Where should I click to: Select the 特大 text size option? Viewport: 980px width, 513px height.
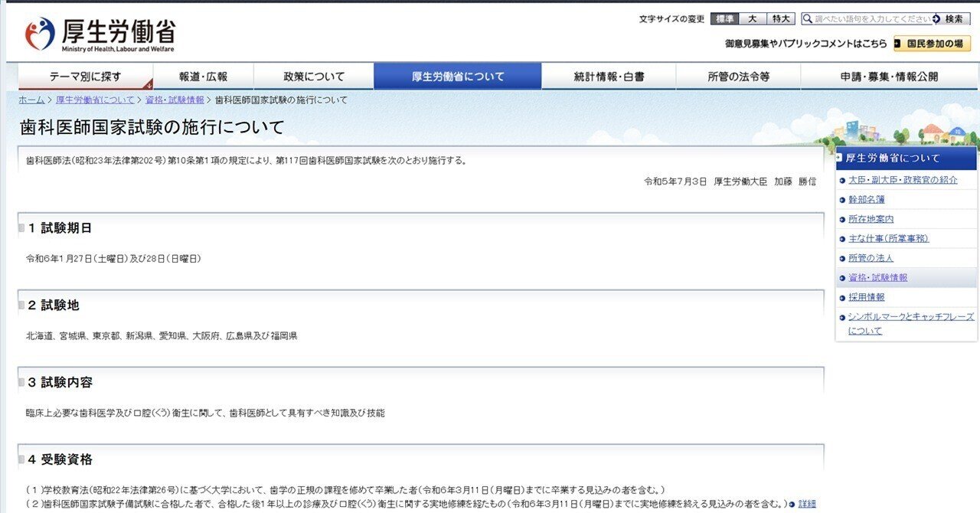click(781, 18)
